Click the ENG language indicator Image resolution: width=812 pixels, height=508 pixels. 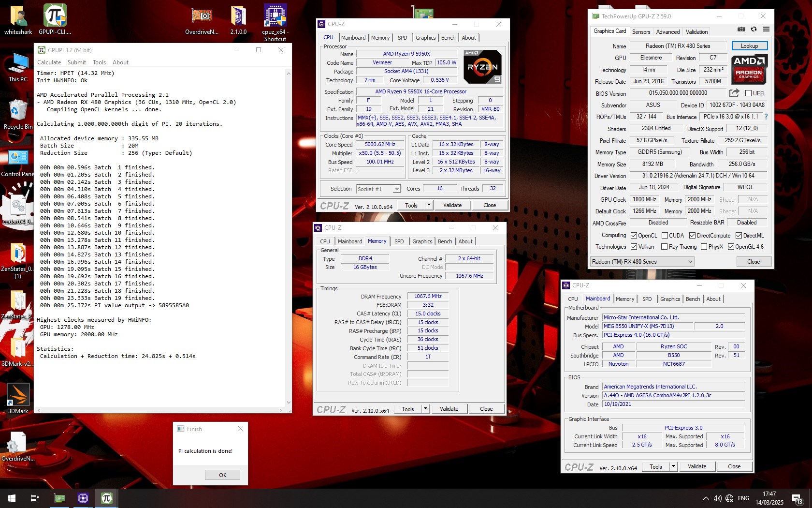click(x=743, y=498)
